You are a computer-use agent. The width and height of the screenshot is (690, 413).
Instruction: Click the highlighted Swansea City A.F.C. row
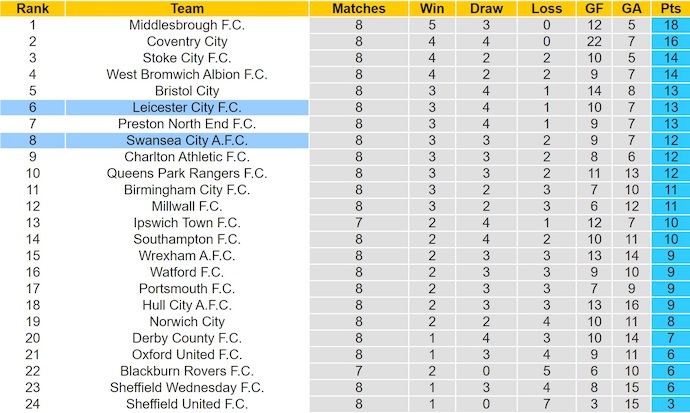tap(187, 140)
